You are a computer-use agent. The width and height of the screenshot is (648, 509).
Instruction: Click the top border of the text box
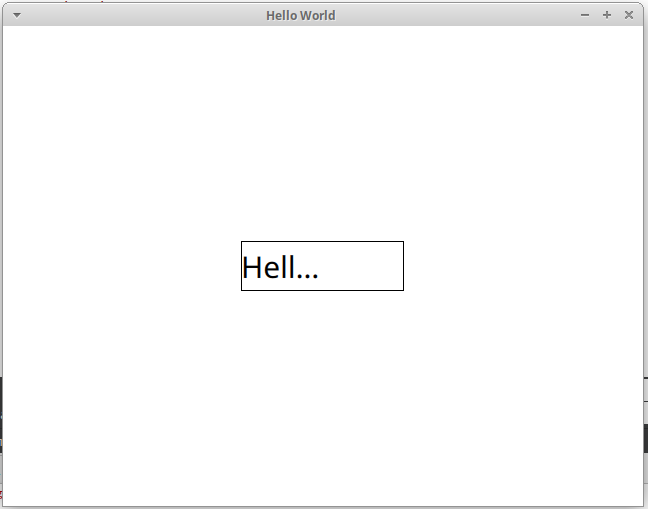point(322,241)
